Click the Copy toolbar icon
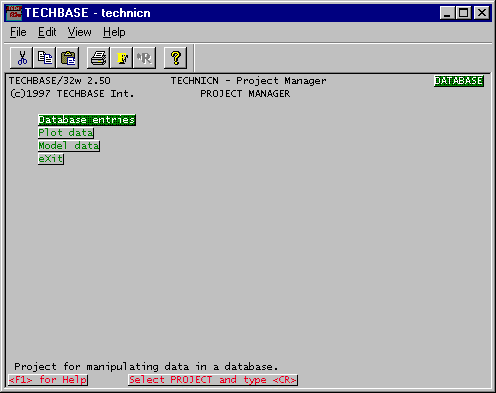 click(x=45, y=58)
